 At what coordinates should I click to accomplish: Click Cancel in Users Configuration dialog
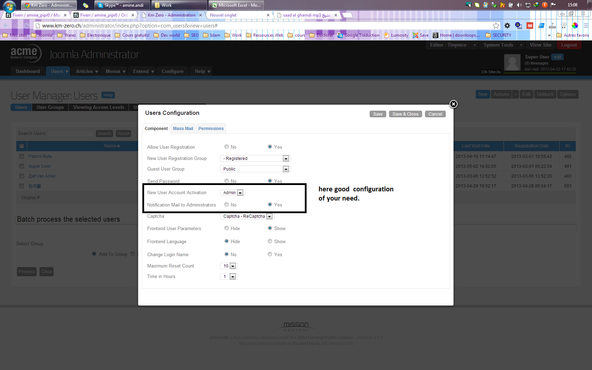tap(435, 114)
